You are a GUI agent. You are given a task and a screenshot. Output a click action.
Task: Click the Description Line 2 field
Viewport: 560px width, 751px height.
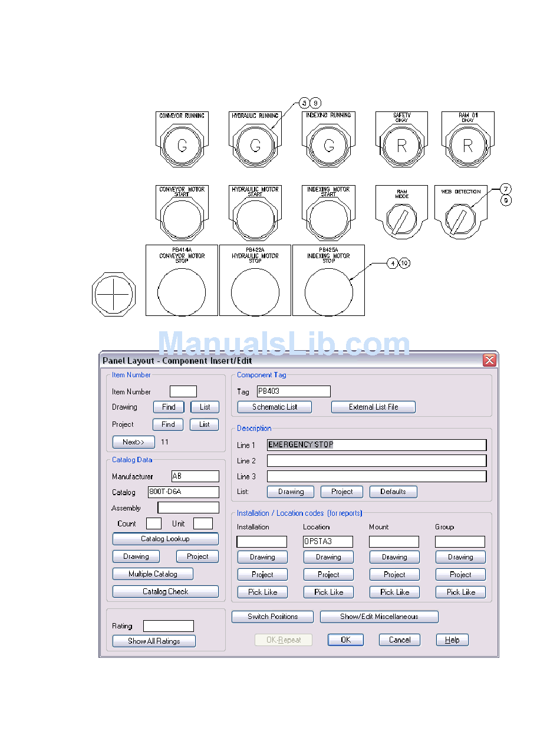click(377, 461)
